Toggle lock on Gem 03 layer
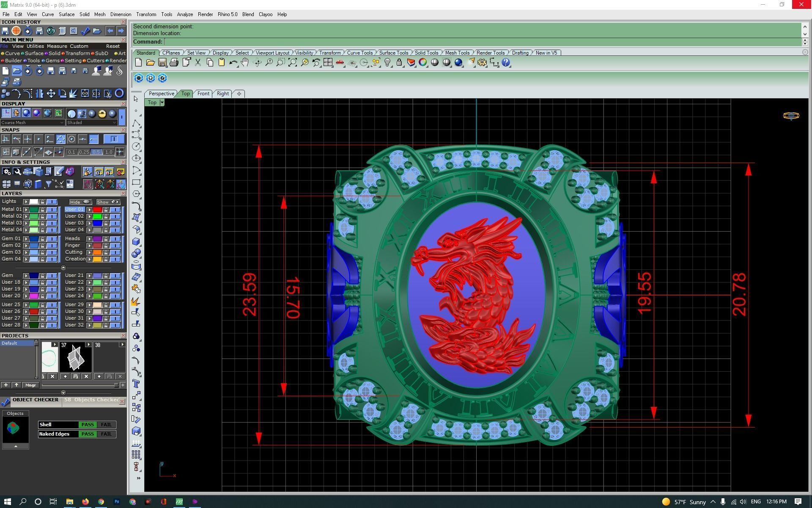 (x=42, y=252)
